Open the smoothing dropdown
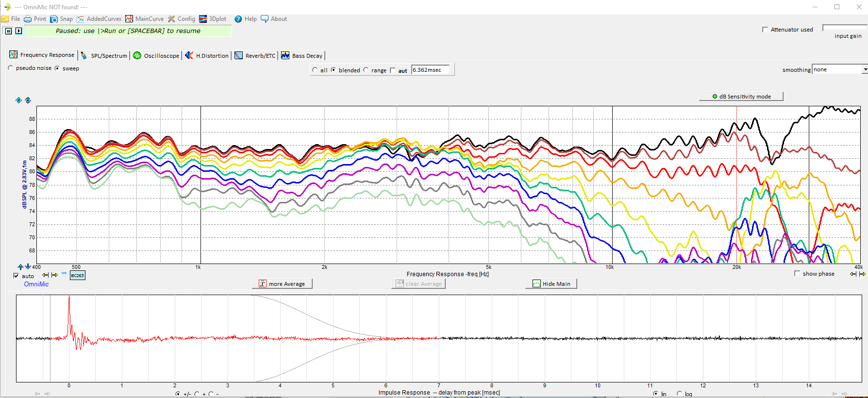 tap(864, 70)
